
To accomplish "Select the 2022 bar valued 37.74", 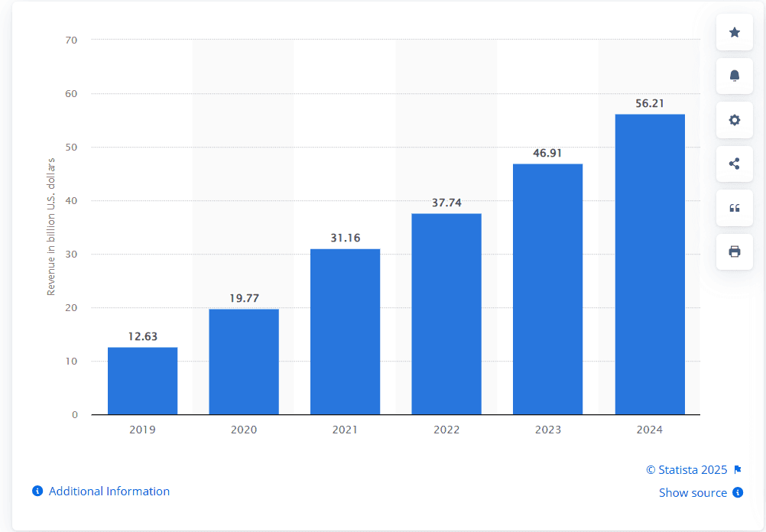I will click(446, 314).
